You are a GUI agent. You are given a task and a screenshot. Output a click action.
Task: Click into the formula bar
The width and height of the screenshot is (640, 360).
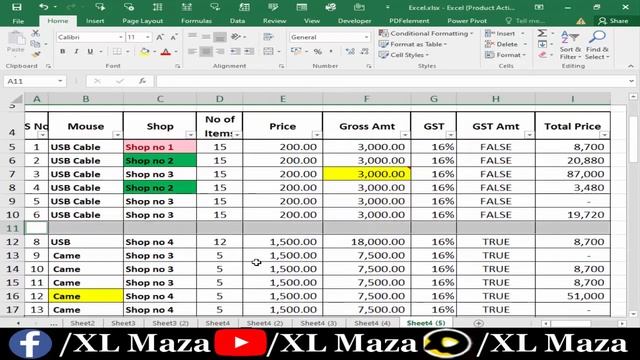(x=392, y=81)
